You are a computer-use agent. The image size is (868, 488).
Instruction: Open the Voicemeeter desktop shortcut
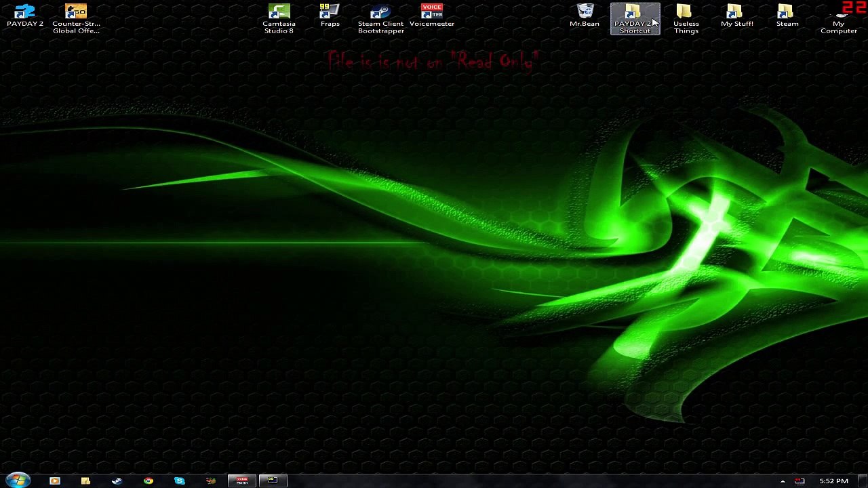(432, 16)
